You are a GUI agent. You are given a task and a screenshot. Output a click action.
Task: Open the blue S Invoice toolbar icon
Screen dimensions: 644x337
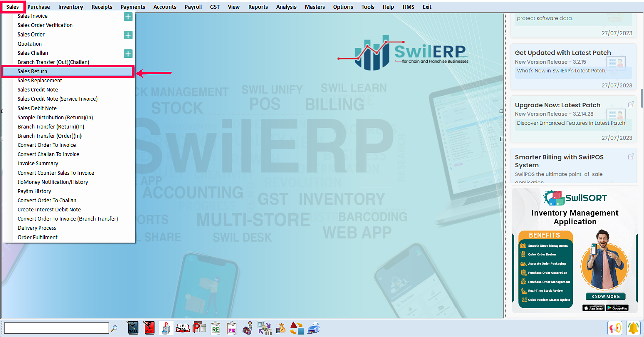click(x=133, y=328)
